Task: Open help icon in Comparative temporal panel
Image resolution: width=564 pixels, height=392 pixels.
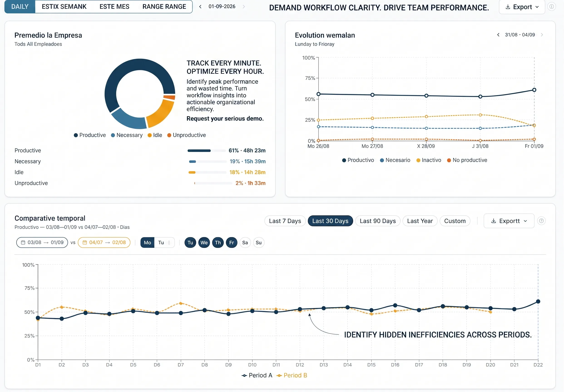Action: pyautogui.click(x=541, y=221)
